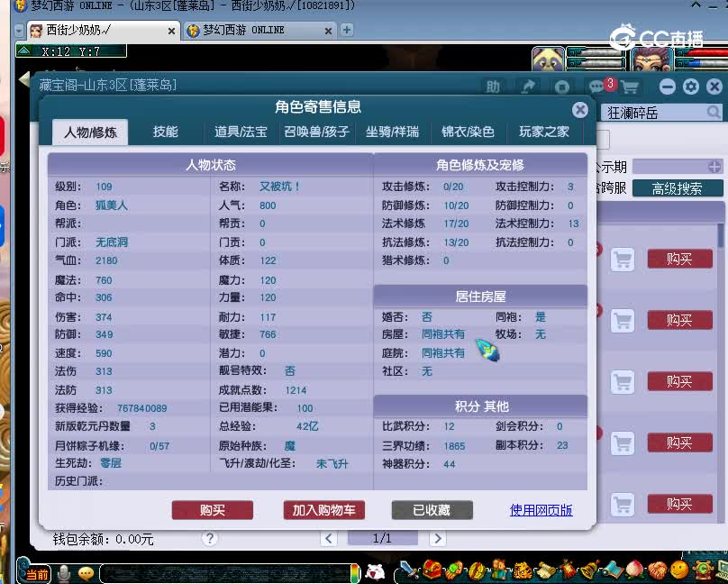This screenshot has height=584, width=728.
Task: Open the 使用网页版 link
Action: pyautogui.click(x=541, y=510)
